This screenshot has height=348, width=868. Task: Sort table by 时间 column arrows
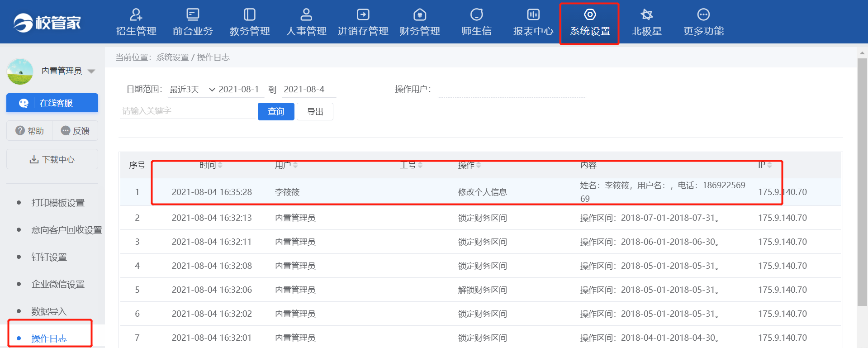tap(220, 165)
